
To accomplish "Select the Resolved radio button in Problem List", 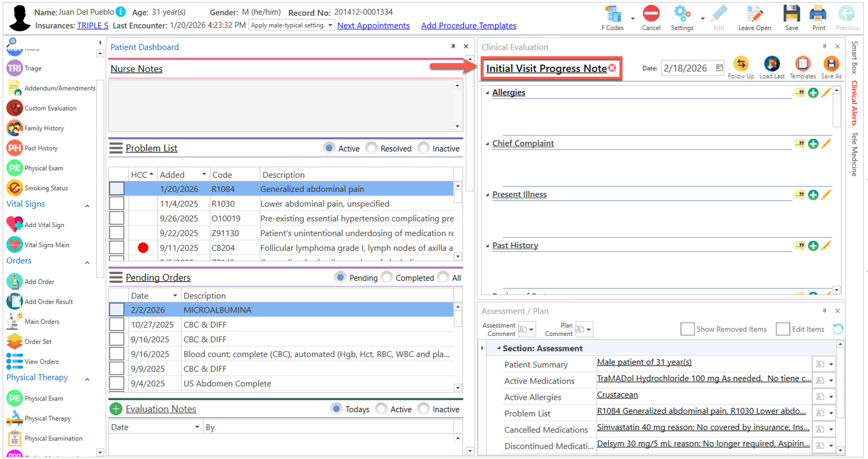I will (372, 148).
